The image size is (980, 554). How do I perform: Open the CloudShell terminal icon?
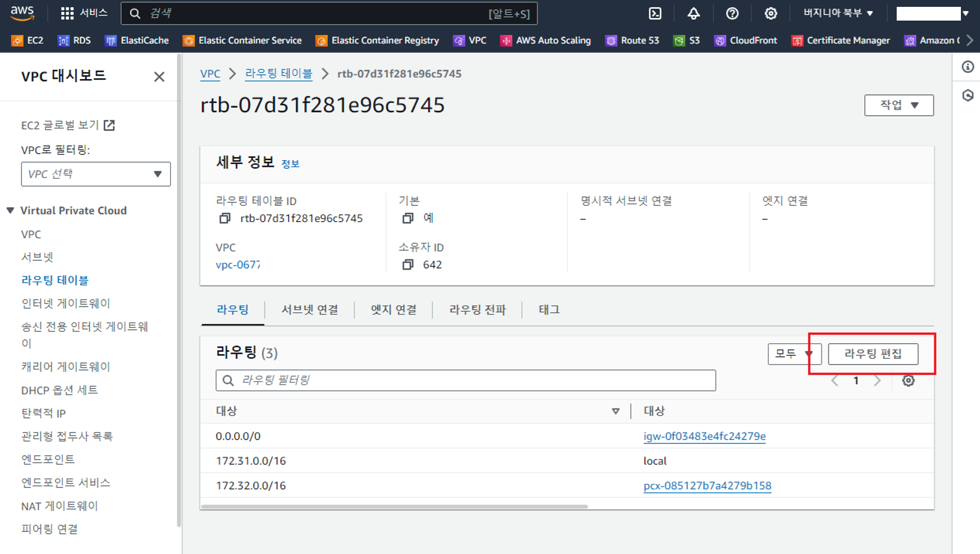655,14
